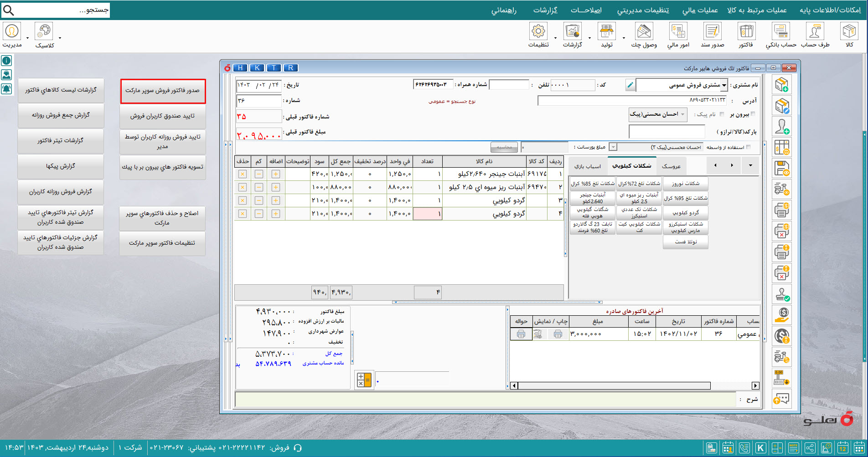
Task: Toggle استفاده از واسطه checkbox
Action: [x=748, y=147]
